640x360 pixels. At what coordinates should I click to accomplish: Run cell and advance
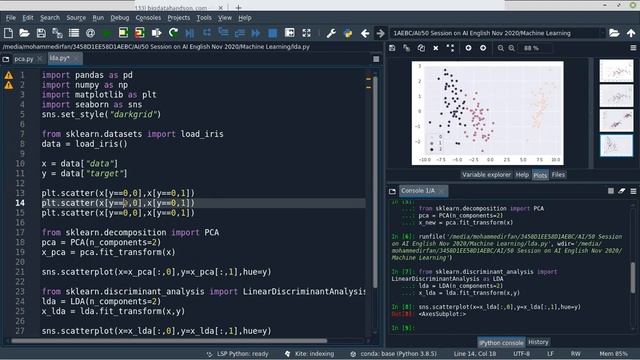[140, 33]
